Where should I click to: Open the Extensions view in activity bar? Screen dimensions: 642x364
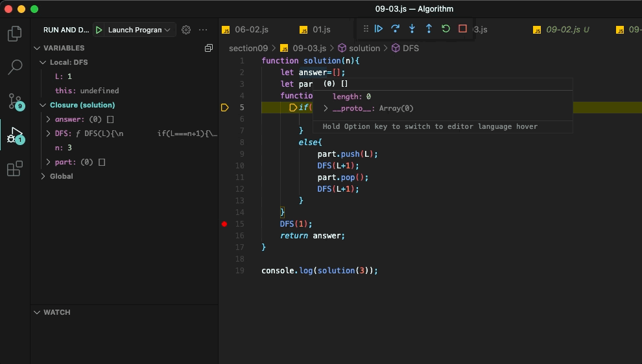coord(15,168)
